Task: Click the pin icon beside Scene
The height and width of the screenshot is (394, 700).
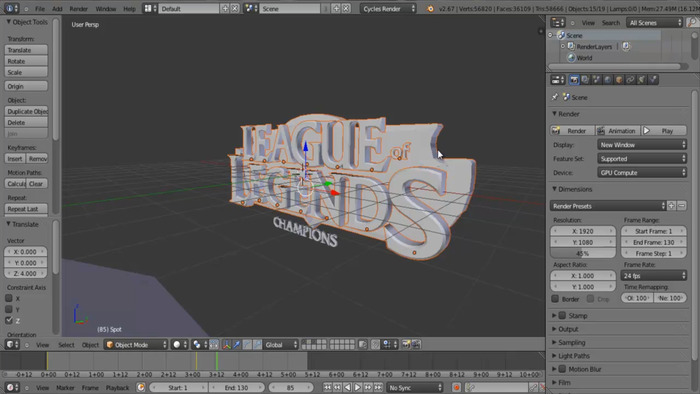Action: click(555, 97)
